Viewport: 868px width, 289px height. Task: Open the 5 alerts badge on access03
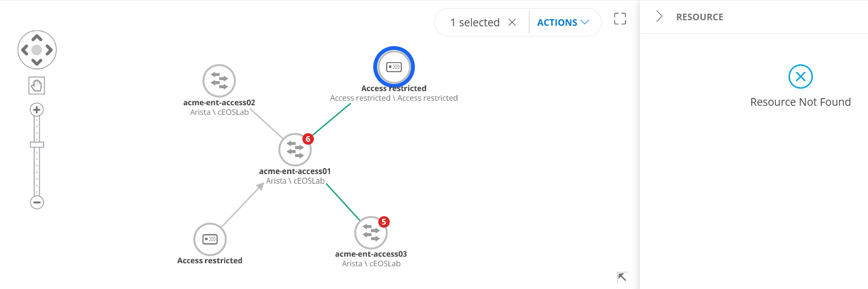(x=384, y=222)
